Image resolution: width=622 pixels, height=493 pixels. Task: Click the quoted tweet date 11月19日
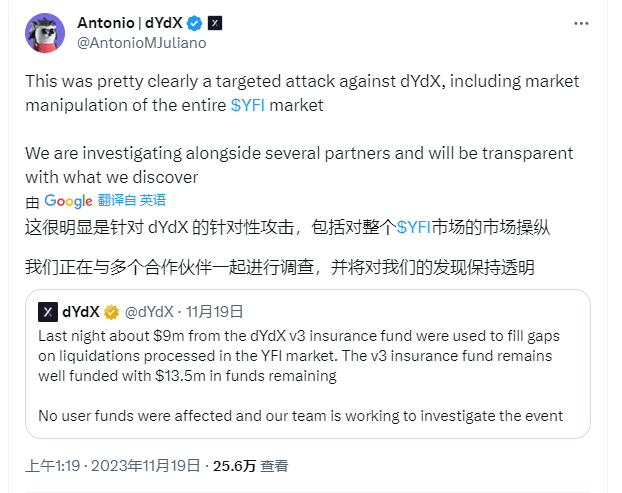(x=214, y=312)
